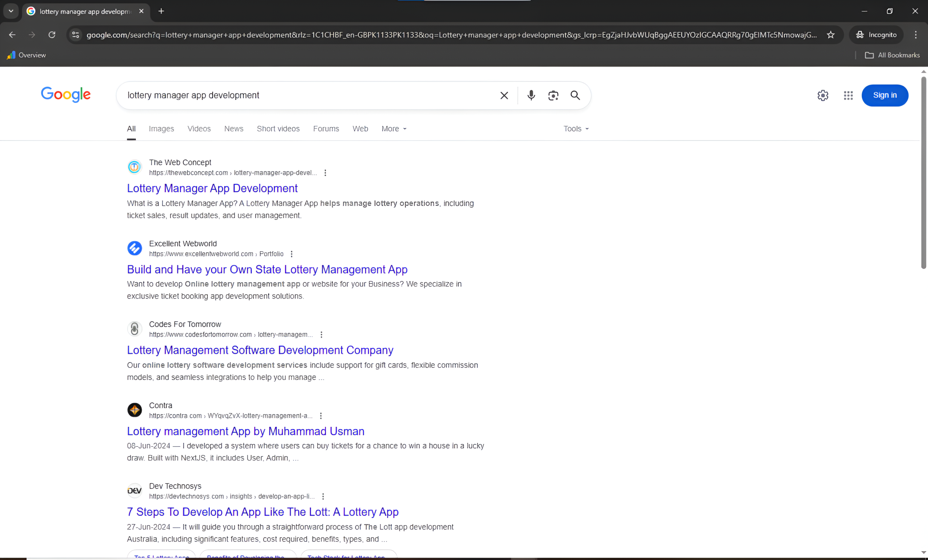Click the thewebconcept.com URL text

(x=233, y=173)
